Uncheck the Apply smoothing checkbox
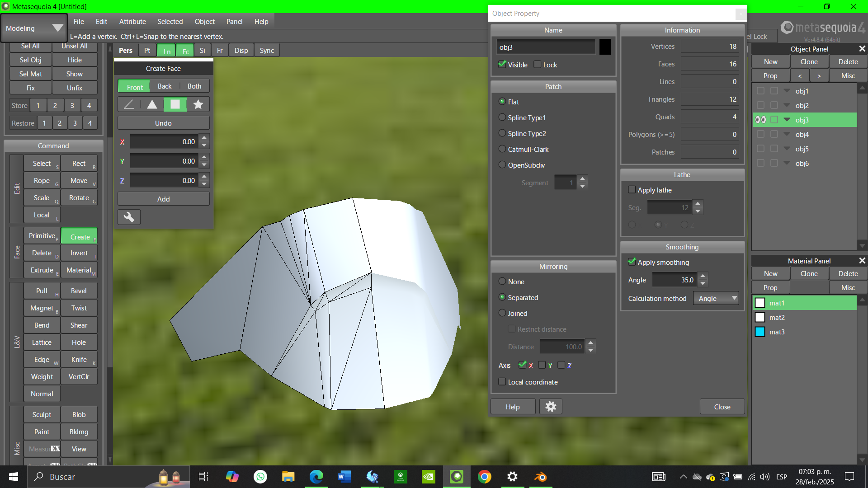 tap(632, 262)
